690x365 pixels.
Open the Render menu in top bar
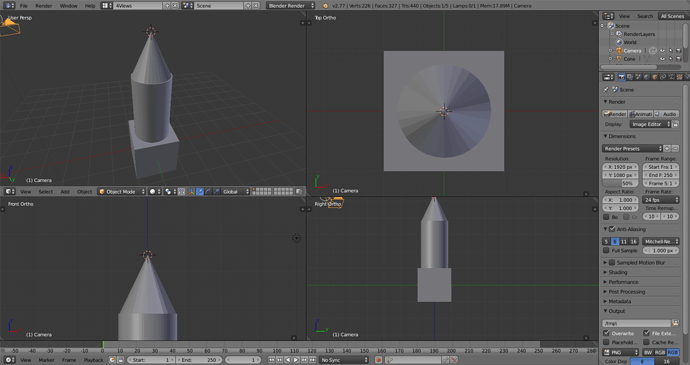[44, 6]
